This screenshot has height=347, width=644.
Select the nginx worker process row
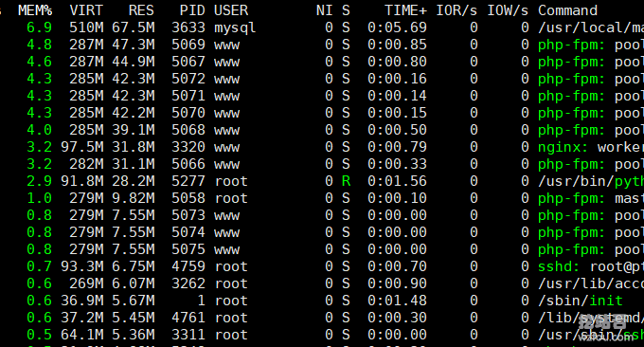coord(322,147)
